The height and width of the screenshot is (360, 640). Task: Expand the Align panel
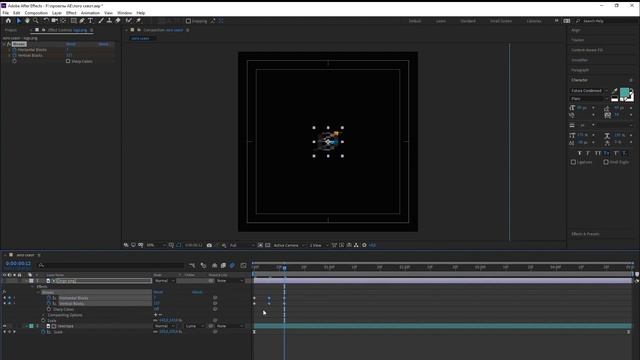576,30
